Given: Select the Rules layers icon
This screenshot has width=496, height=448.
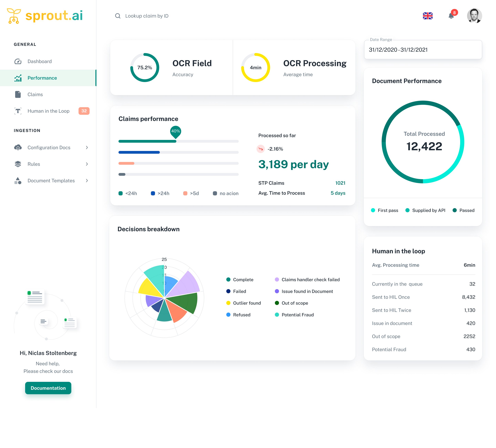Looking at the screenshot, I should [x=18, y=164].
